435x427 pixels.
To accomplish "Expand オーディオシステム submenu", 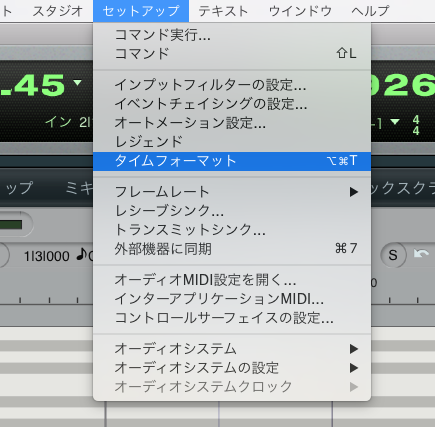I will click(232, 349).
